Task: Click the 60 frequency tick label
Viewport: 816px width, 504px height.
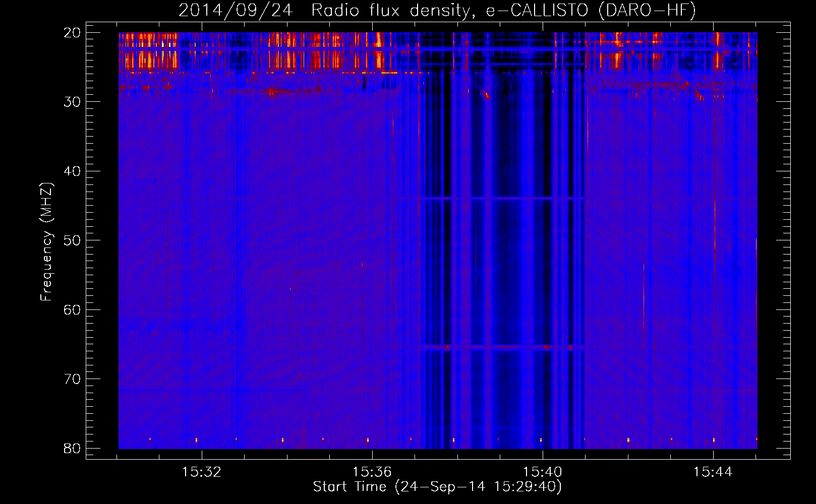Action: (72, 310)
